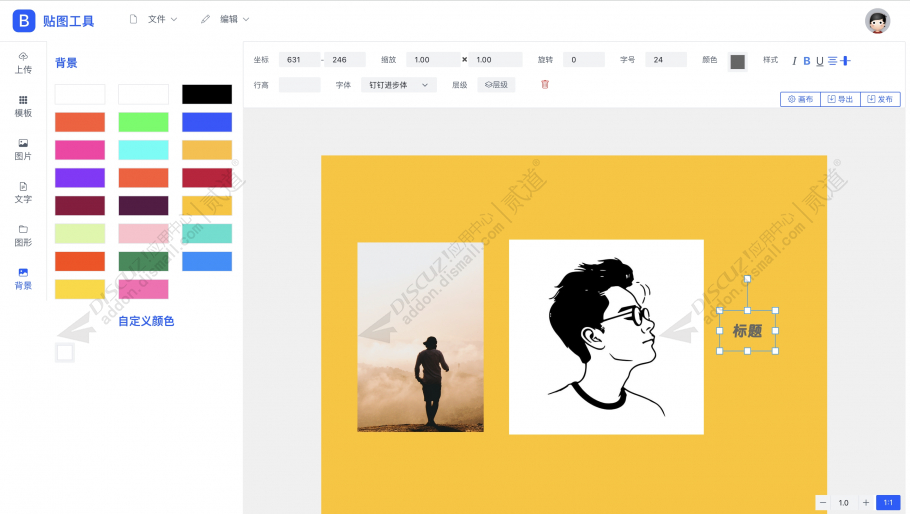Pick the teal turquoise background swatch

click(x=207, y=233)
